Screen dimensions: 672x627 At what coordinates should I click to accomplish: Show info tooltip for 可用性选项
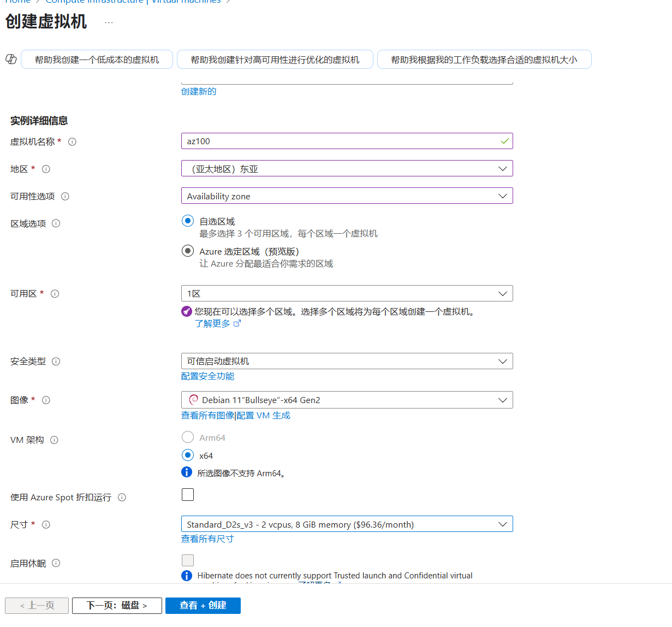pyautogui.click(x=65, y=196)
